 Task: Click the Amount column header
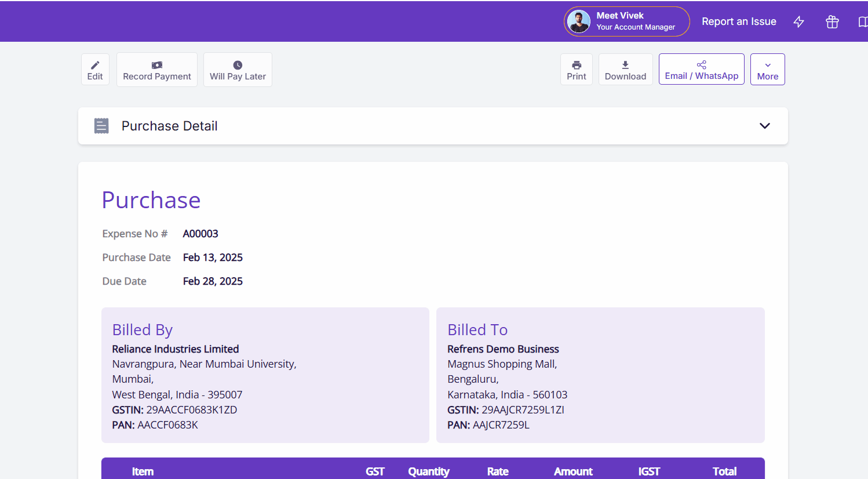573,471
